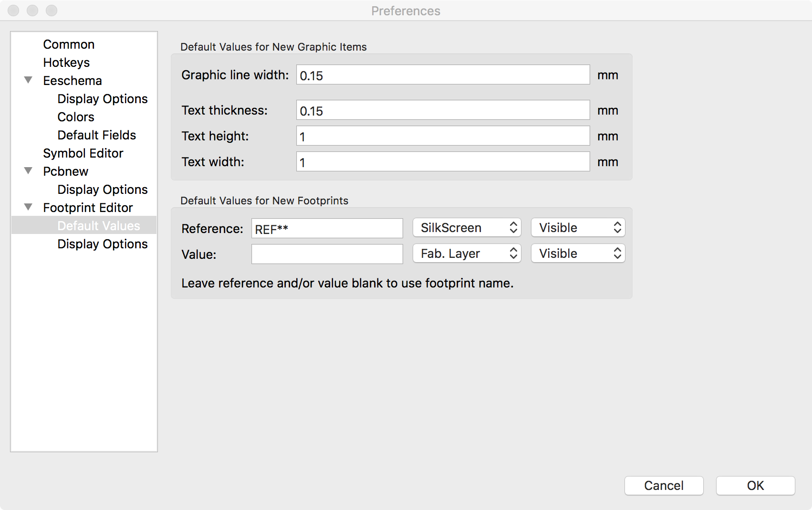Click the Reference text field
The width and height of the screenshot is (812, 510).
327,229
